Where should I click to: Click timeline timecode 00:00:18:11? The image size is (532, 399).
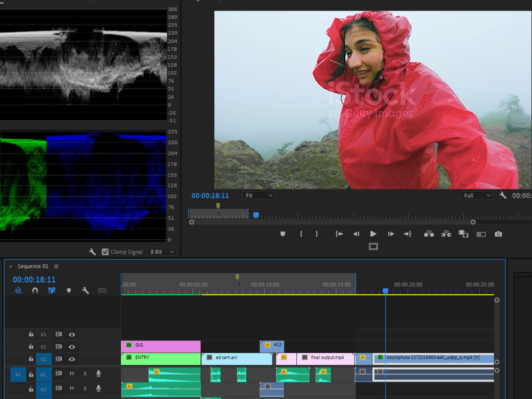(34, 280)
